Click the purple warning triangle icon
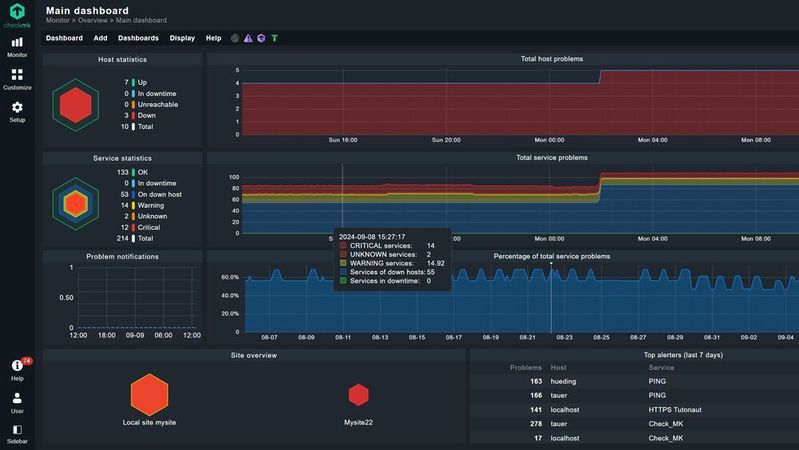 (248, 38)
